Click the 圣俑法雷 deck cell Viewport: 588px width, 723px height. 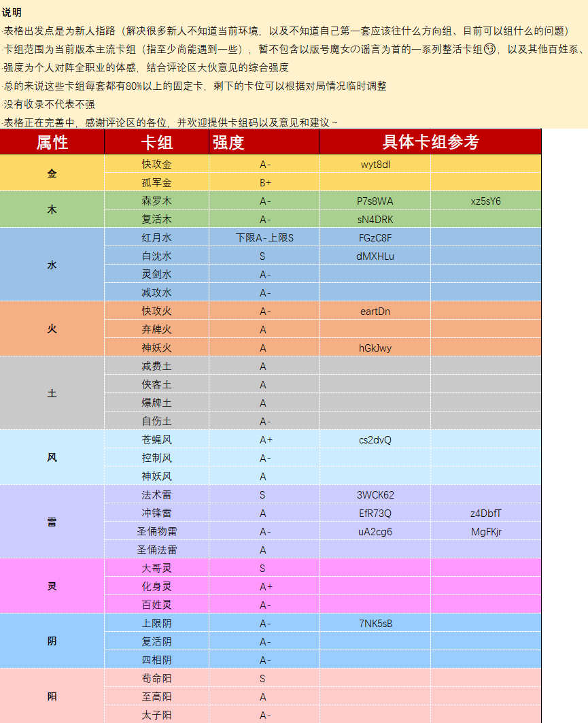click(156, 550)
